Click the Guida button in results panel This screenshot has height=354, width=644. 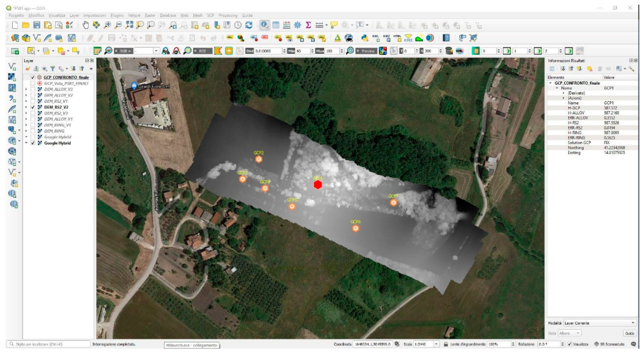point(629,333)
